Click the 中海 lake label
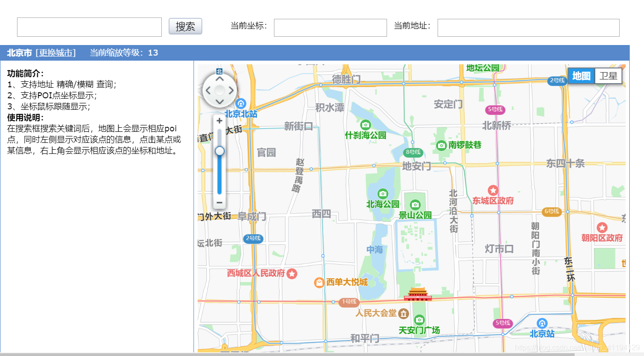 [375, 249]
